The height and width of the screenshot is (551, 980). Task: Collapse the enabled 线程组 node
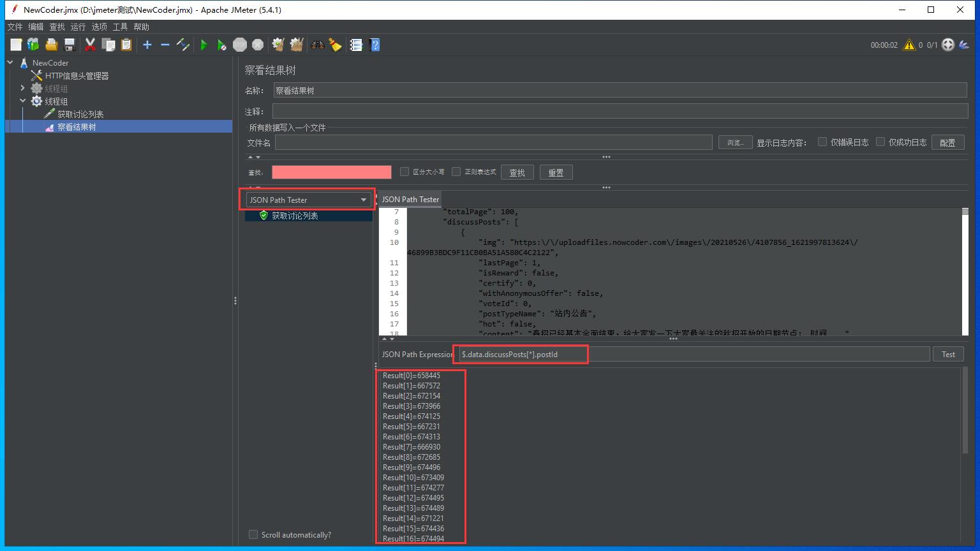pos(23,101)
